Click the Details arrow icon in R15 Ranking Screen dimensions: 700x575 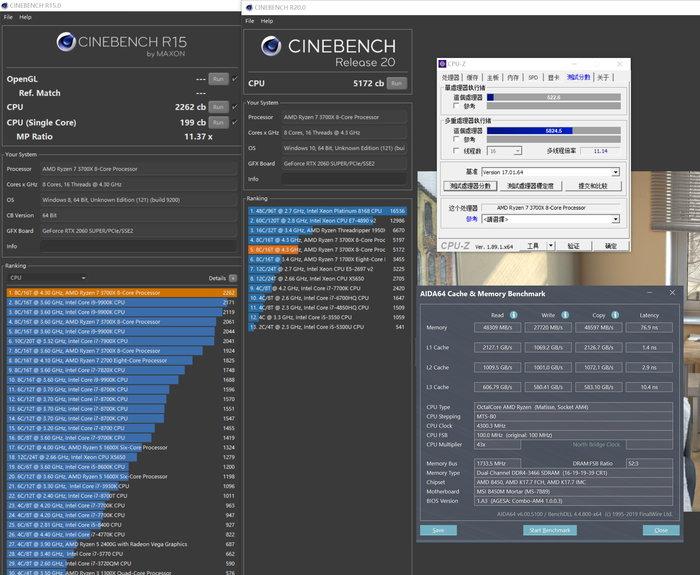[x=233, y=278]
